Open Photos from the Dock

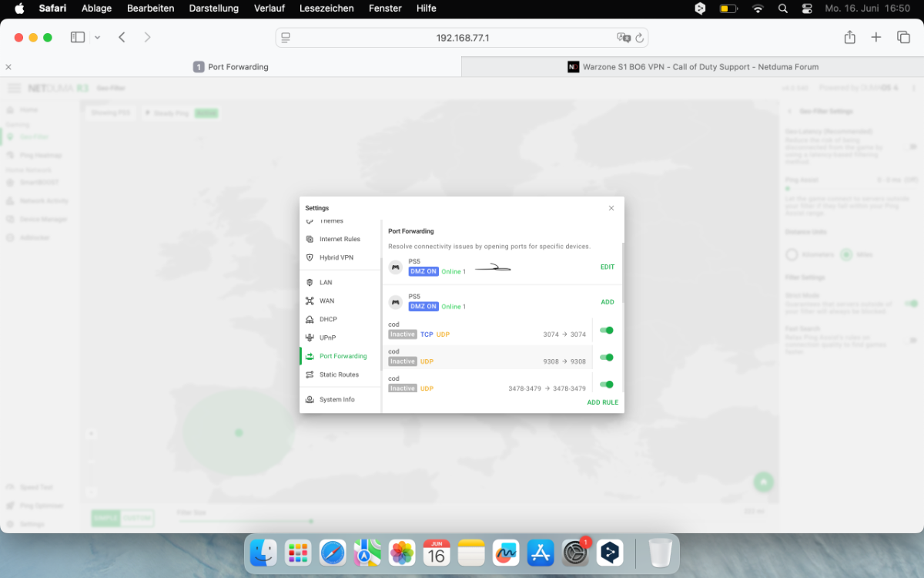pyautogui.click(x=402, y=553)
